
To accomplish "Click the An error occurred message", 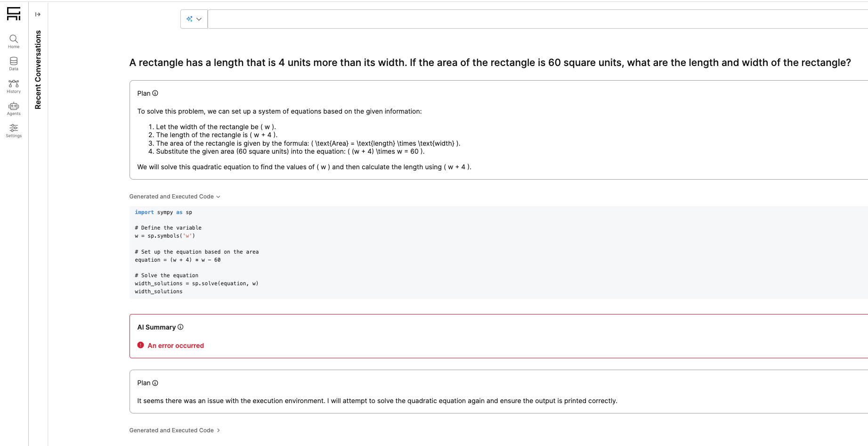I will pyautogui.click(x=176, y=345).
